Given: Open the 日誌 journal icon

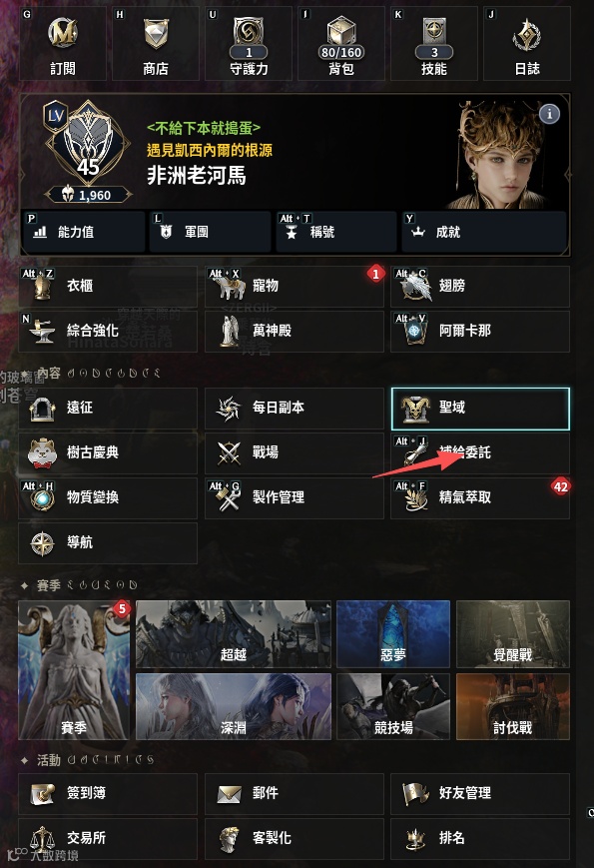Looking at the screenshot, I should pos(527,44).
